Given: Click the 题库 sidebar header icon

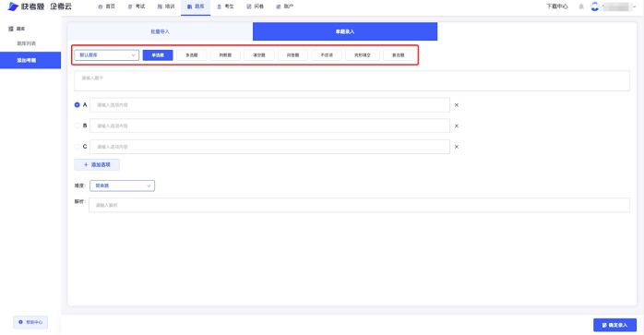Looking at the screenshot, I should point(11,29).
